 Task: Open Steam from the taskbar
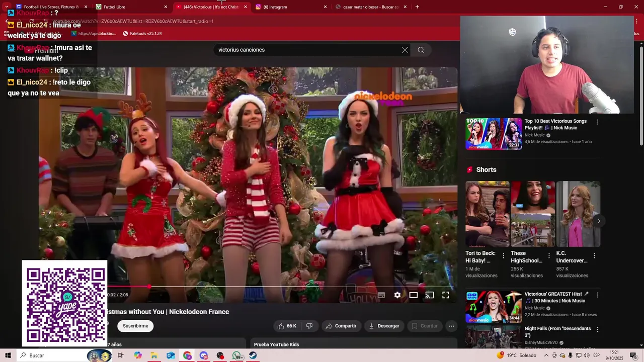point(253,355)
